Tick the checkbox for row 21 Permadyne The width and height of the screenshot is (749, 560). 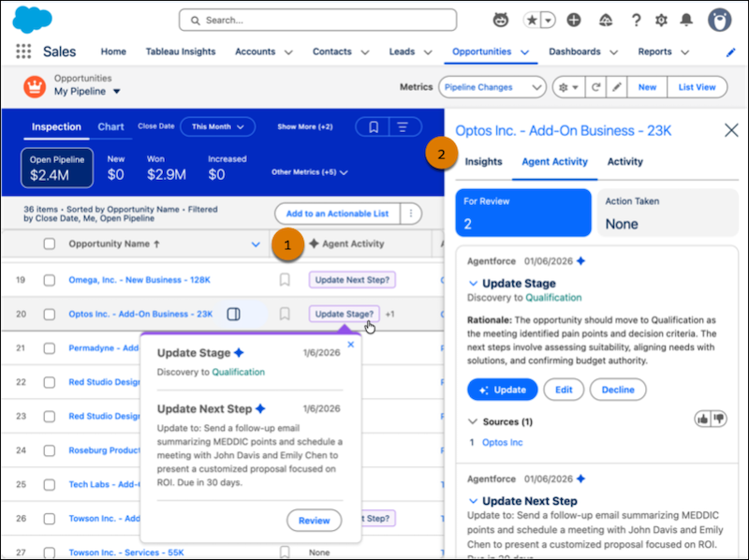(50, 348)
